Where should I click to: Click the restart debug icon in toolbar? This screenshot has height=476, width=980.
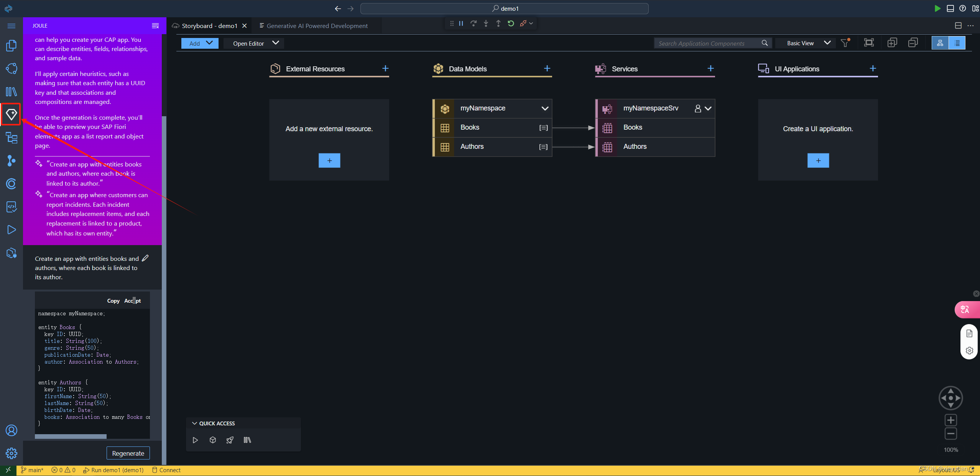[x=511, y=23]
